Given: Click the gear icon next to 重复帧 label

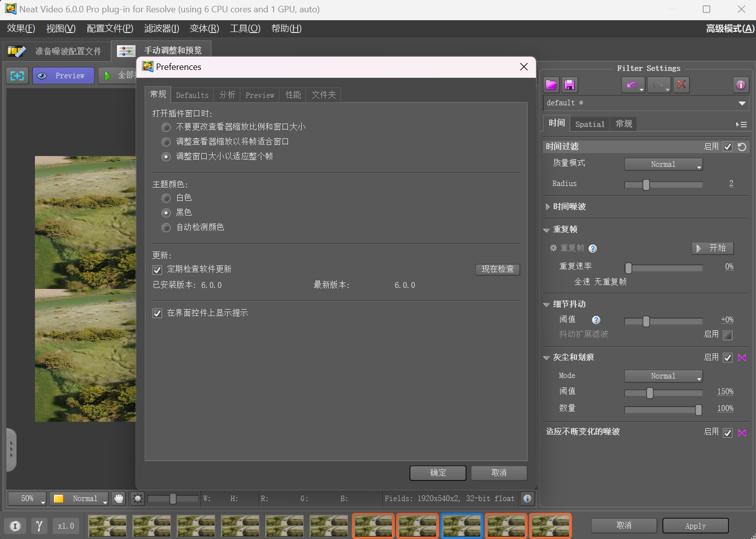Looking at the screenshot, I should pyautogui.click(x=554, y=248).
